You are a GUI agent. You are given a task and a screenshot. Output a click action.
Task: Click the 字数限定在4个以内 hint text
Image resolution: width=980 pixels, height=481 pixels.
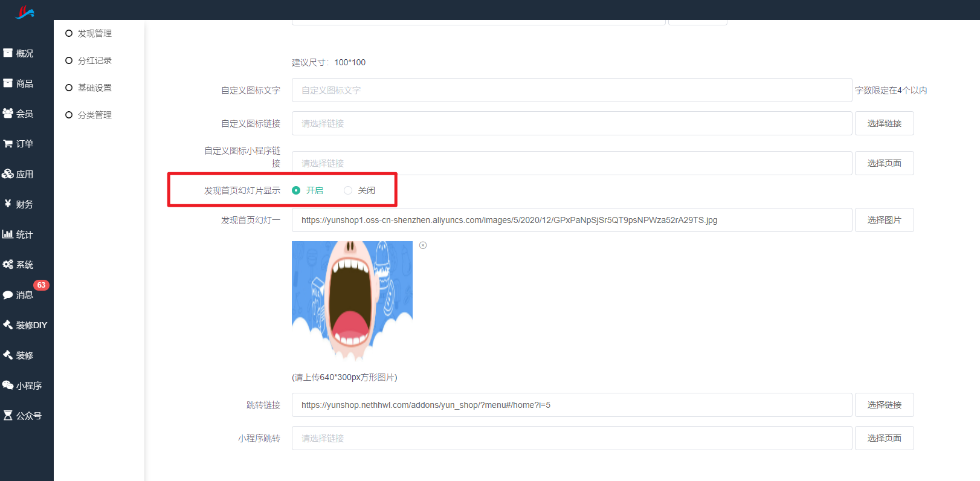pyautogui.click(x=891, y=90)
